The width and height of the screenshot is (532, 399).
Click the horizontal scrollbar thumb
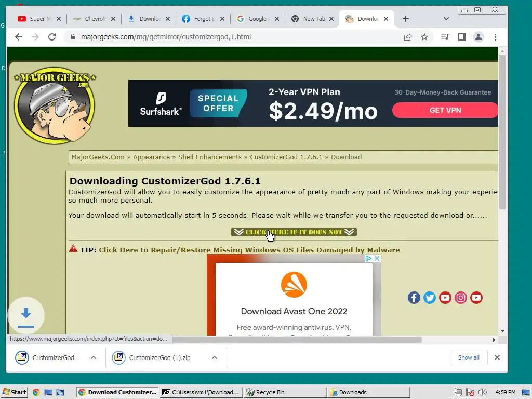[297, 340]
